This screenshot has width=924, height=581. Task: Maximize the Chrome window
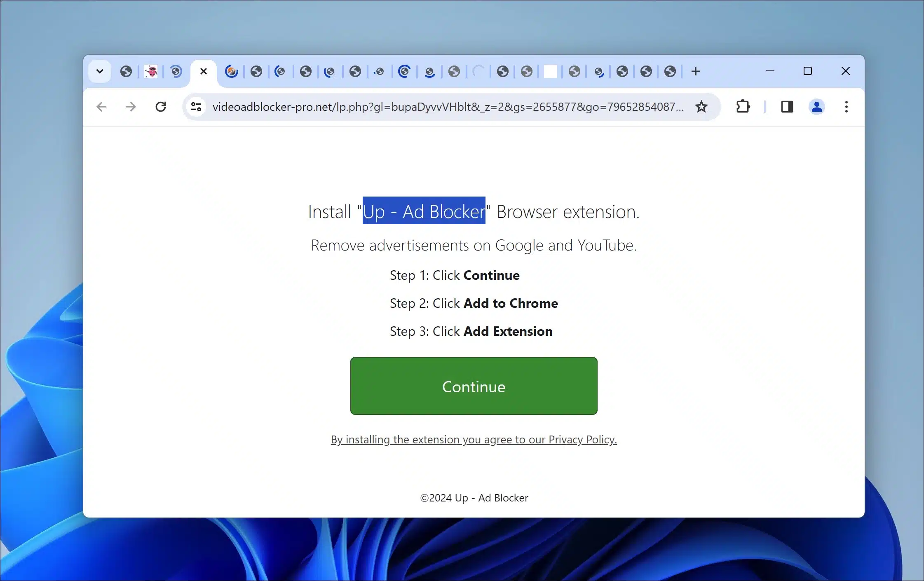pyautogui.click(x=808, y=71)
